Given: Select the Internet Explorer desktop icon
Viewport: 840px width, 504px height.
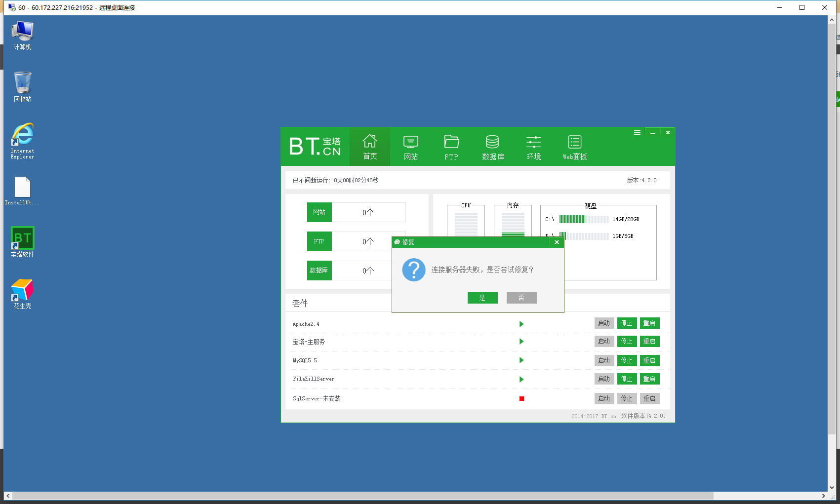Looking at the screenshot, I should tap(22, 141).
